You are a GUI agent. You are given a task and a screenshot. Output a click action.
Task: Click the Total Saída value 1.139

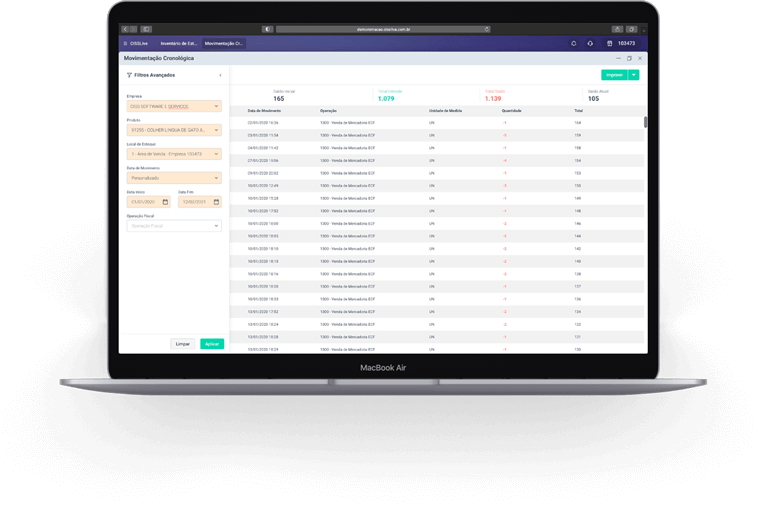tap(493, 99)
